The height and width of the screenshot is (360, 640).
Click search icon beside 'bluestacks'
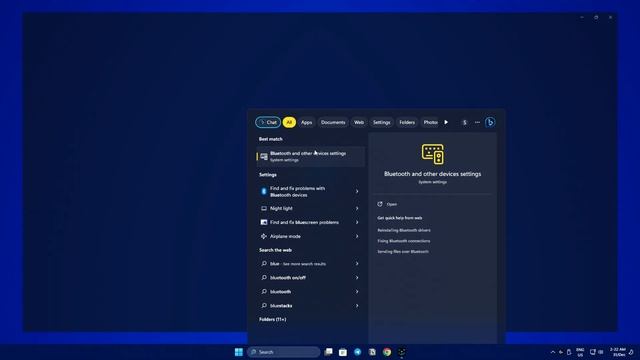point(264,305)
